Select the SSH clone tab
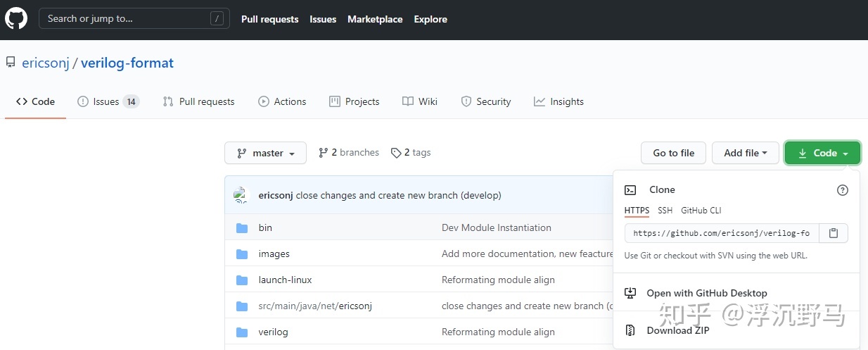The image size is (868, 350). [665, 211]
